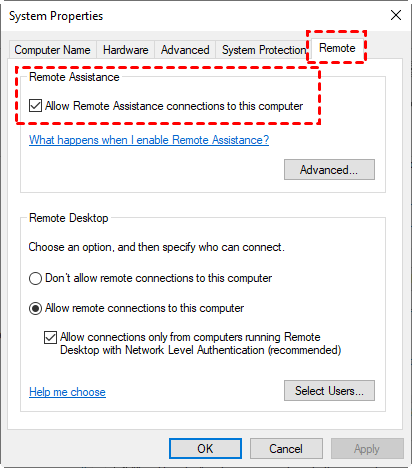Image resolution: width=412 pixels, height=468 pixels.
Task: Confirm changes with the OK button
Action: coord(205,449)
